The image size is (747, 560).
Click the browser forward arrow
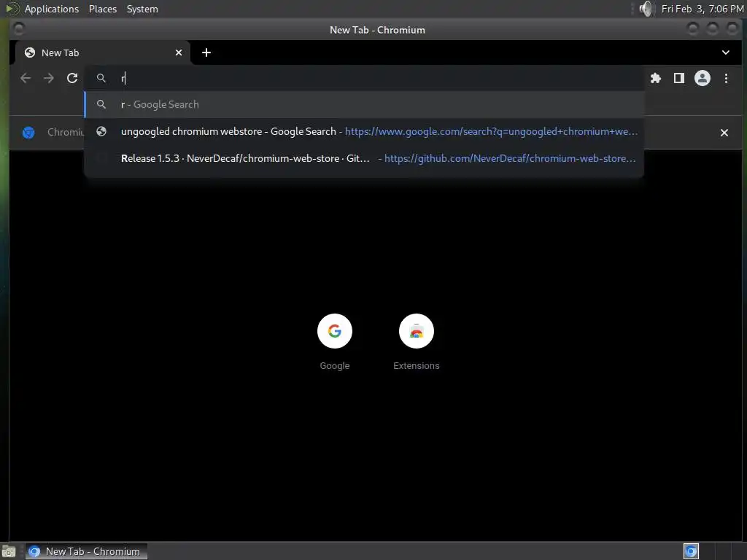click(x=49, y=78)
